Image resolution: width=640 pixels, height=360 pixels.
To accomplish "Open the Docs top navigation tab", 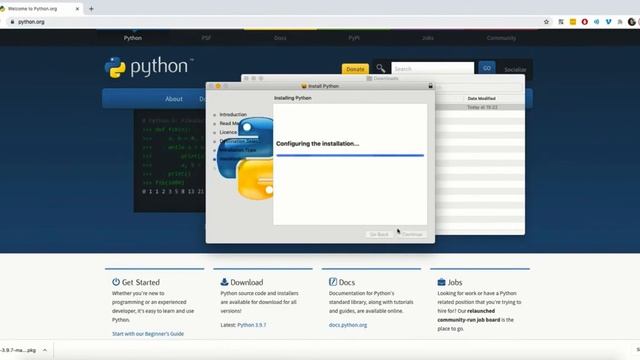I will 280,38.
